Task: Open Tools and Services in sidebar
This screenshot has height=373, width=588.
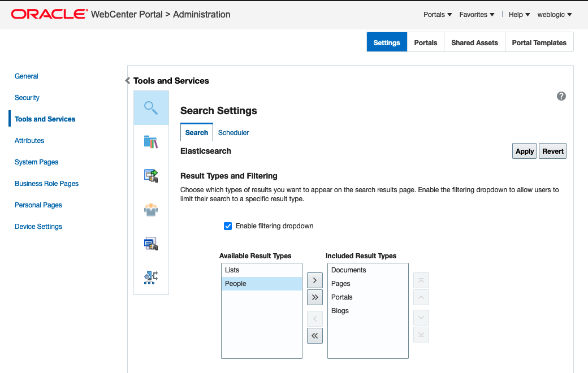Action: 45,119
